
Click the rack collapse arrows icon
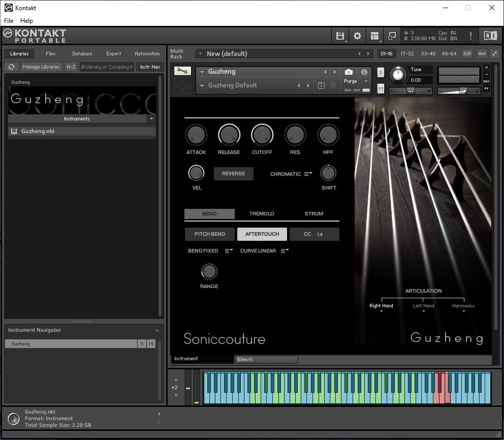pos(494,54)
